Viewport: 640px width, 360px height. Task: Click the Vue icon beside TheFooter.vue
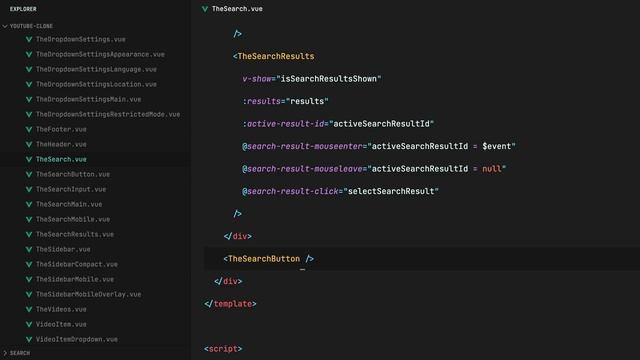tap(29, 129)
